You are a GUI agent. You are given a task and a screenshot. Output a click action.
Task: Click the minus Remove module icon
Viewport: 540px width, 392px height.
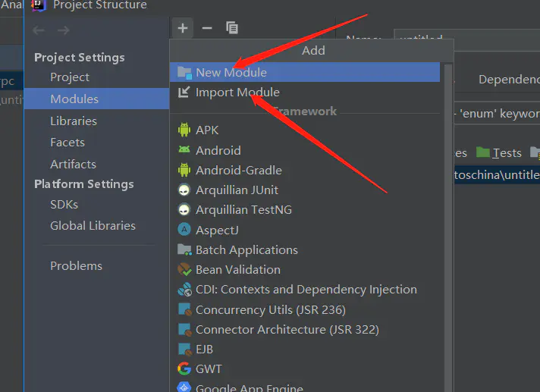[207, 28]
